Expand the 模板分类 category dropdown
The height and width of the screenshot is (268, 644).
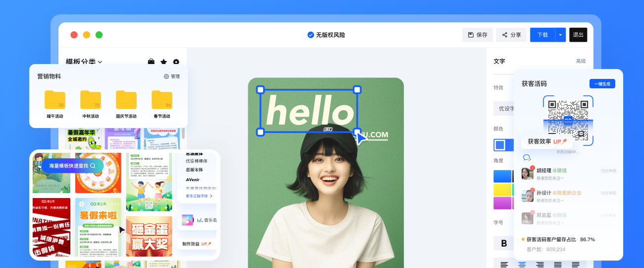pos(84,62)
